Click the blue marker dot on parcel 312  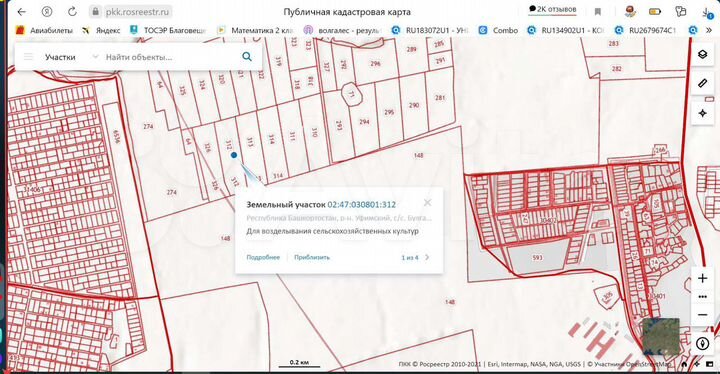point(234,155)
